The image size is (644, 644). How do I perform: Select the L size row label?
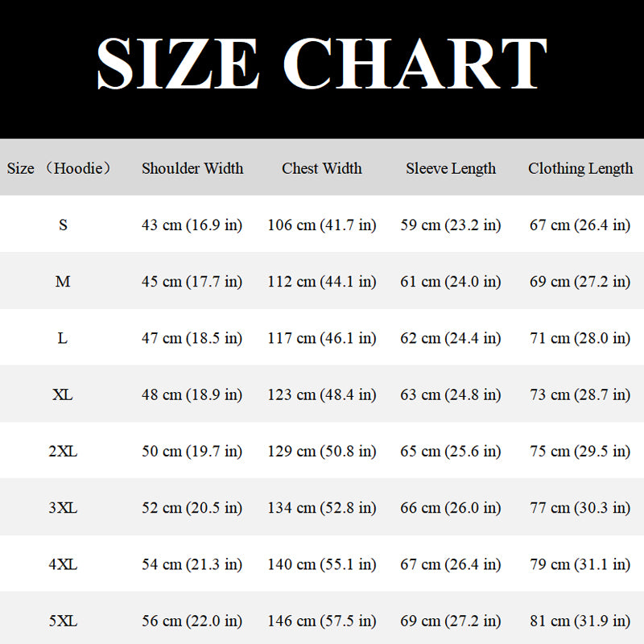click(x=63, y=338)
